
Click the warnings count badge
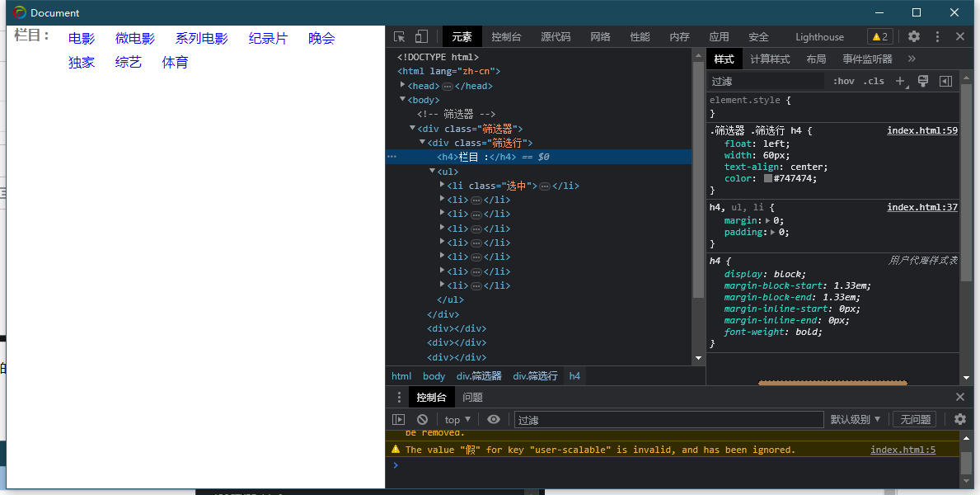(x=880, y=37)
